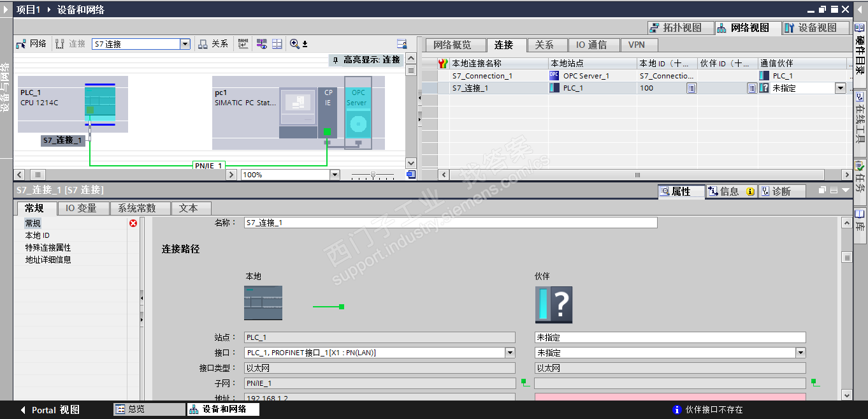Click the pin icon on 高亮显示 banner
Viewport: 868px width, 419px height.
coord(336,60)
